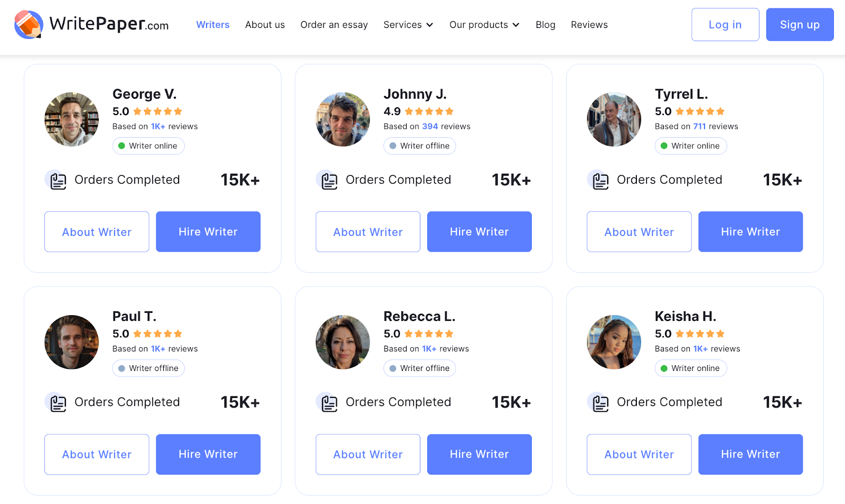This screenshot has height=504, width=845.
Task: Click Orders Completed icon on Rebecca L. card
Action: [x=329, y=403]
